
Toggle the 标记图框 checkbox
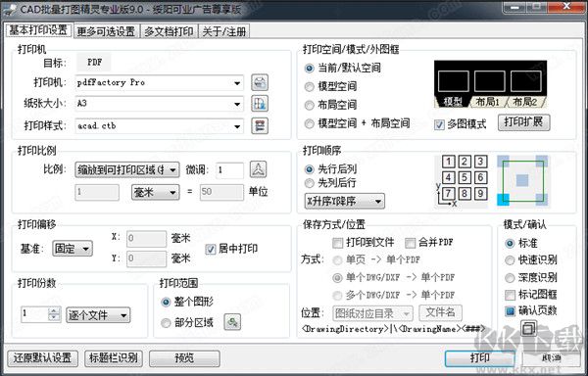pos(510,295)
